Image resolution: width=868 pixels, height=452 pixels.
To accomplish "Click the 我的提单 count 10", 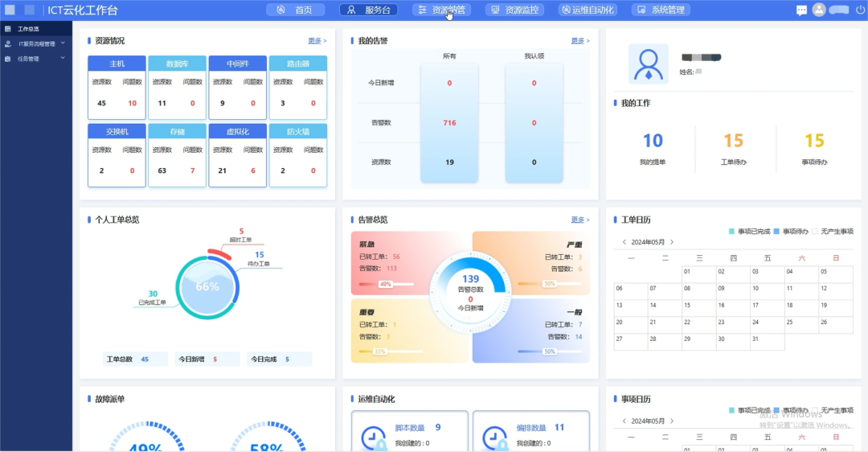I will 653,141.
